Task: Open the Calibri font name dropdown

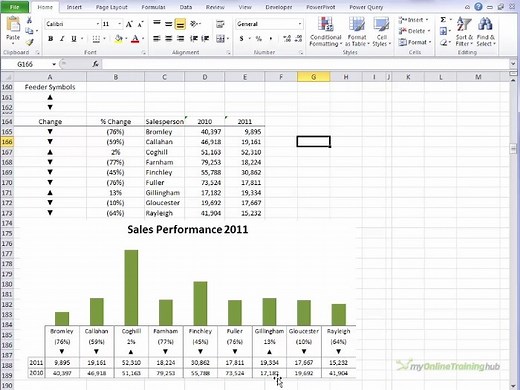Action: (98, 24)
